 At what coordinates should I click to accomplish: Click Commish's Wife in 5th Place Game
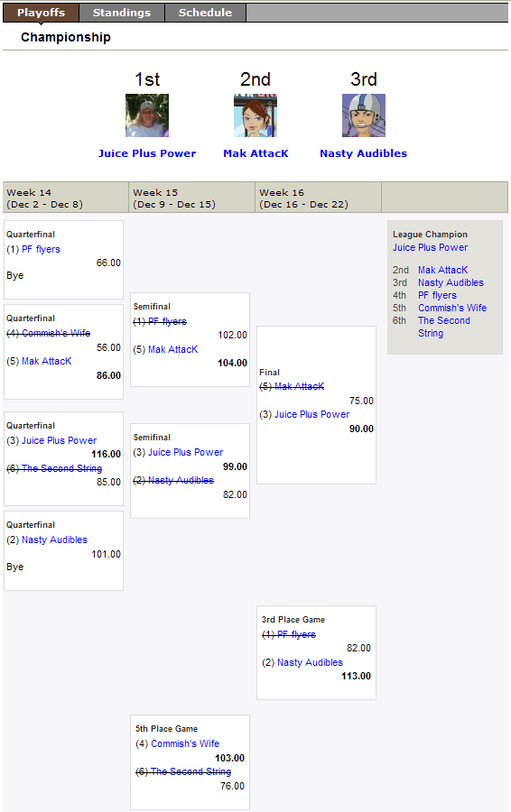[x=185, y=743]
